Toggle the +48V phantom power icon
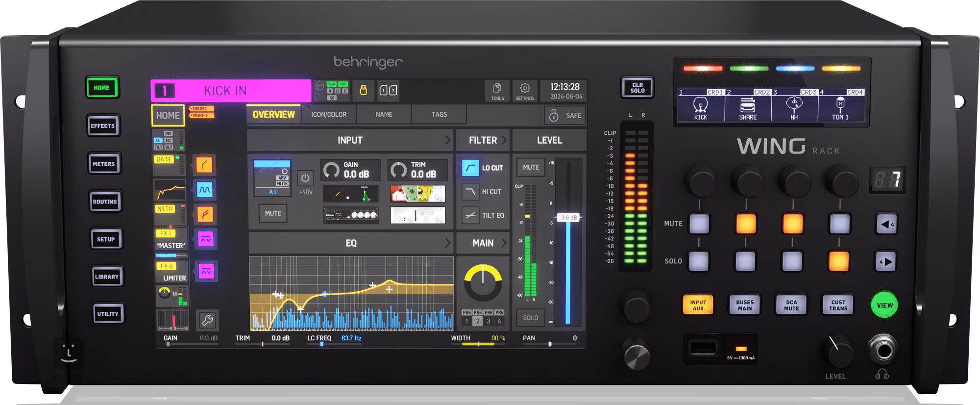The width and height of the screenshot is (980, 405). point(305,178)
